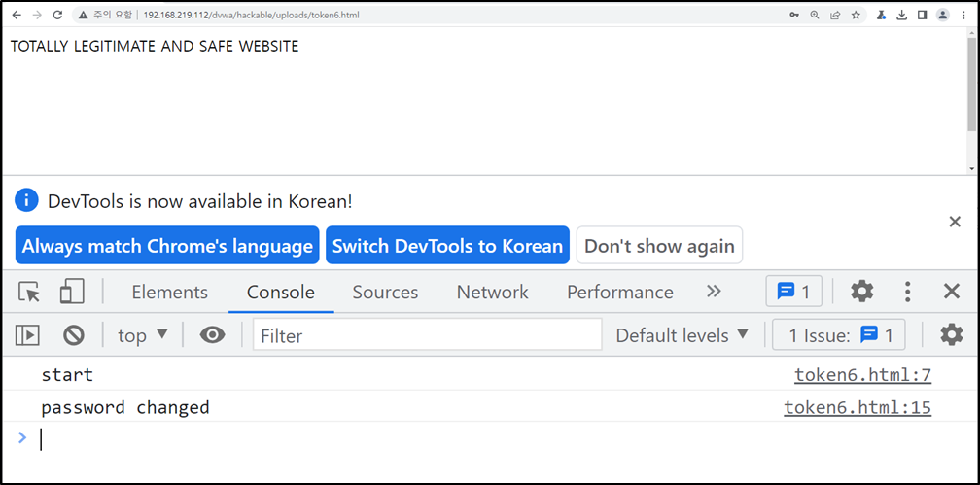Switch to the Sources tab
This screenshot has height=485, width=980.
(385, 292)
